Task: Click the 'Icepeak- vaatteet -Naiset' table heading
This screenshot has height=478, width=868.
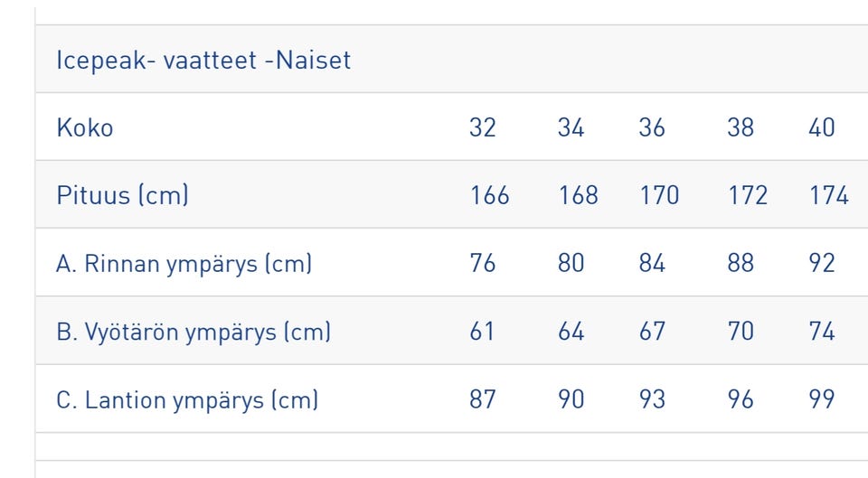Action: click(203, 61)
